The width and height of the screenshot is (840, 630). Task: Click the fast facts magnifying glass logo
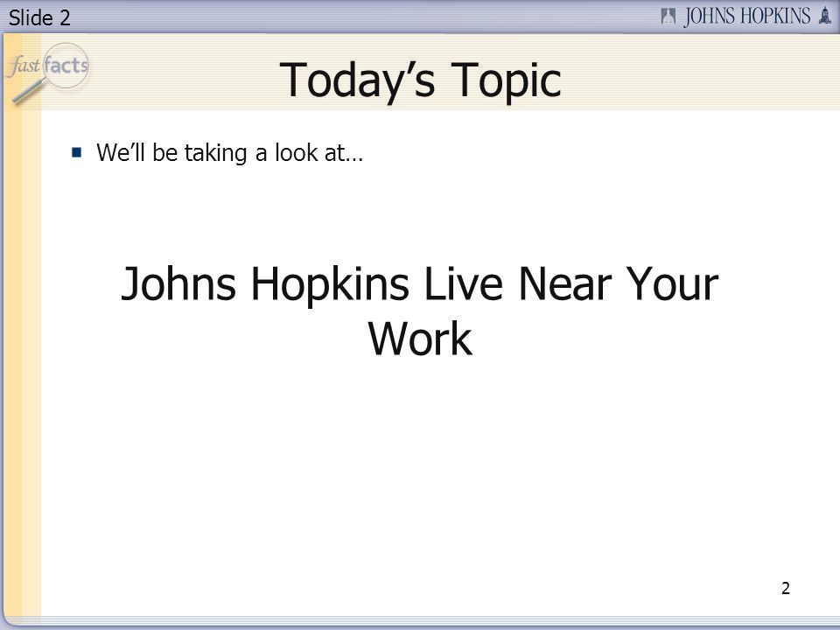tap(48, 73)
